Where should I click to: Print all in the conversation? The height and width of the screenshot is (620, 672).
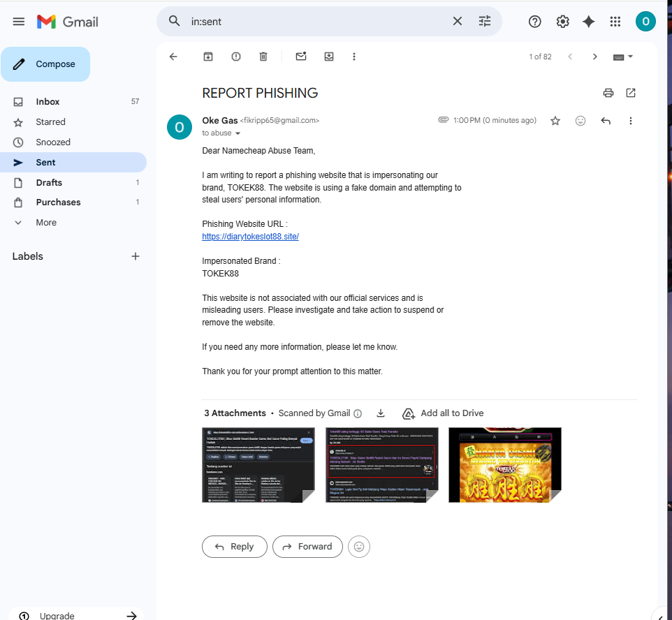pyautogui.click(x=608, y=93)
